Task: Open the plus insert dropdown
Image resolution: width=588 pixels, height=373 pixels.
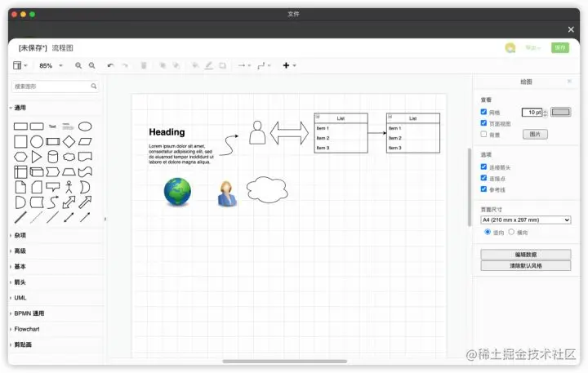Action: 289,65
